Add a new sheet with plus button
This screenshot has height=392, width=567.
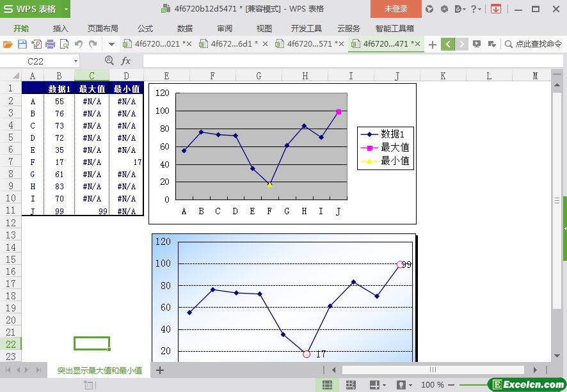tap(160, 370)
